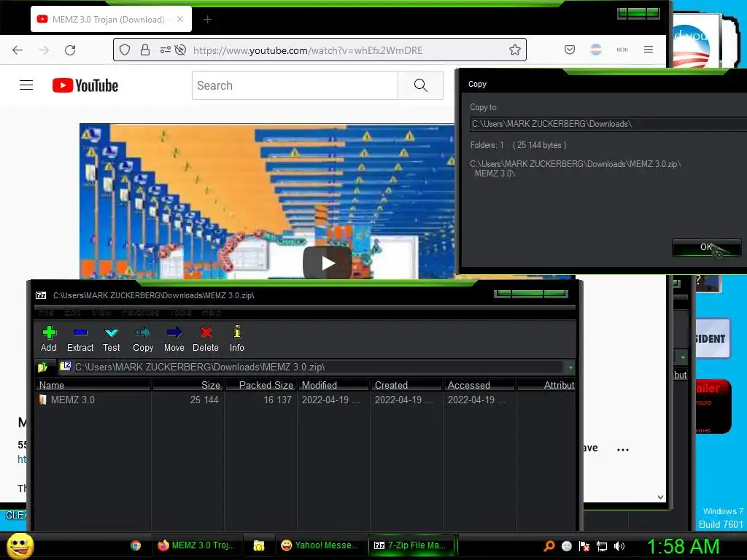This screenshot has width=747, height=560.
Task: Click the Extract toolbar icon in 7-Zip
Action: coord(80,339)
